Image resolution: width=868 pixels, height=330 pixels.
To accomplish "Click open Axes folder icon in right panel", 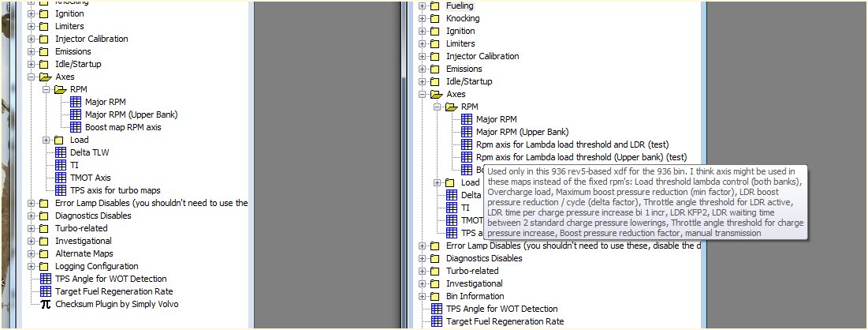I will click(437, 94).
